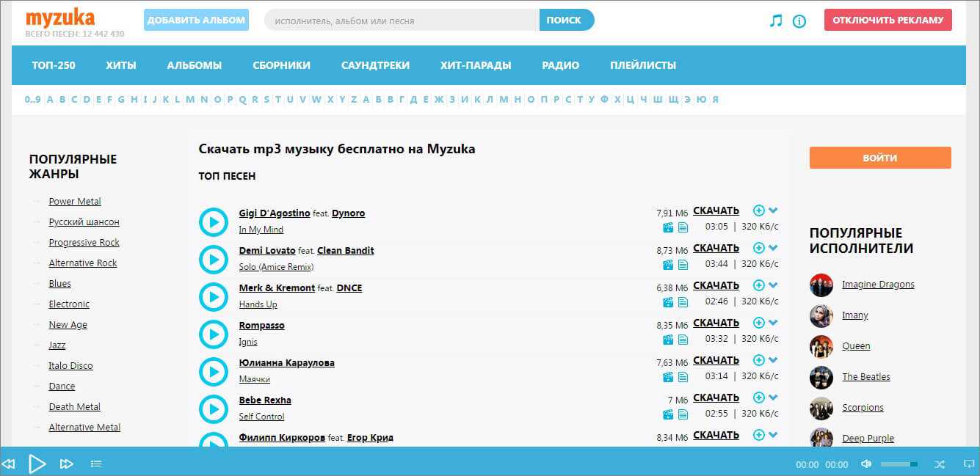The height and width of the screenshot is (476, 980).
Task: Download In My Mind via its СКАЧАТЬ link
Action: 716,210
